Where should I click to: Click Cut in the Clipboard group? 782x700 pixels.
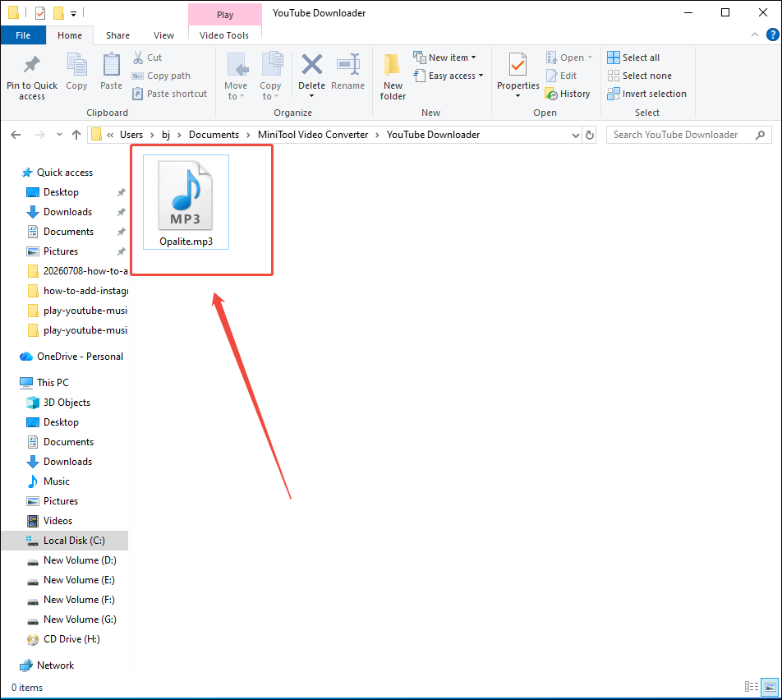[x=147, y=58]
